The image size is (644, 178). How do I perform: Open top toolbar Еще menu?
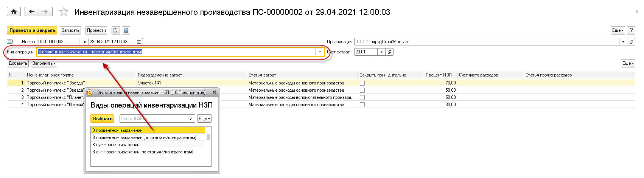coord(618,30)
